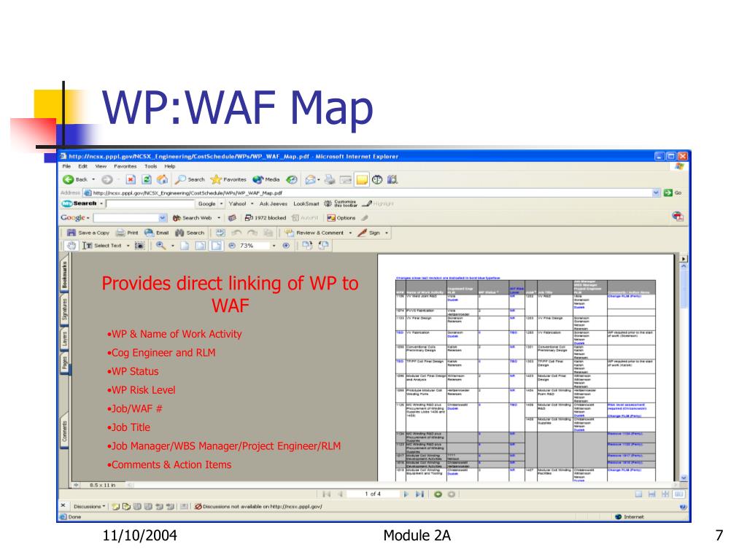Click the Acrobat Email button
This screenshot has height=560, width=747.
[157, 233]
